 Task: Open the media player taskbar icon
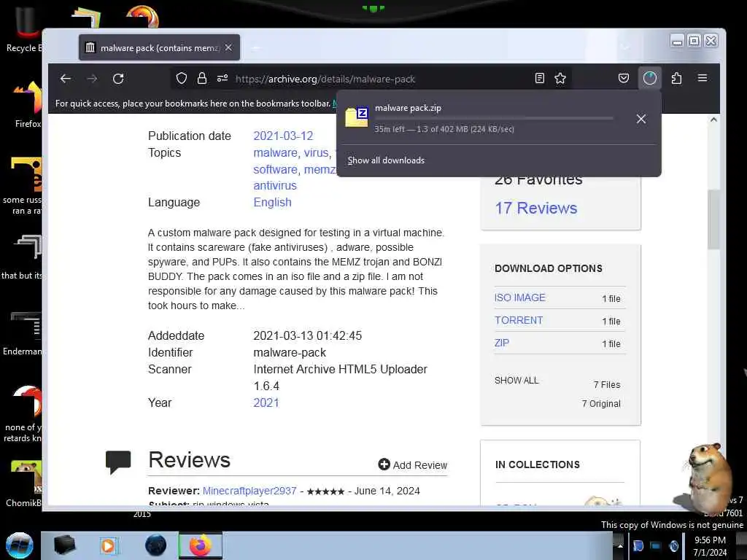point(108,545)
